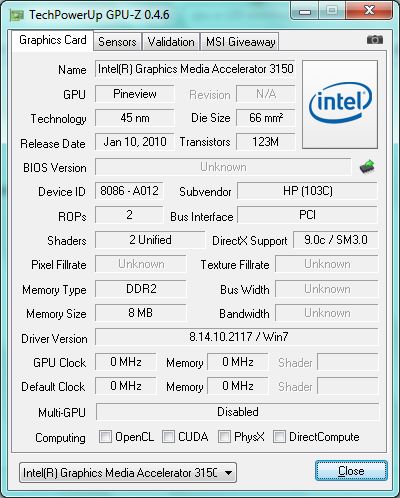Click the Shaders field 2 Unified
Viewport: 400px width, 498px height.
pyautogui.click(x=150, y=240)
